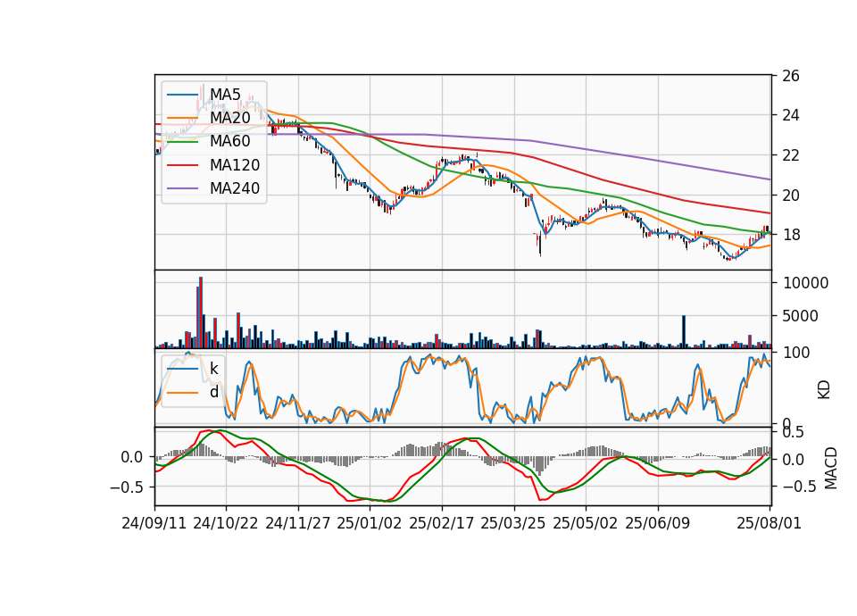The image size is (857, 616).
Task: Click price axis value 22
Action: click(790, 155)
